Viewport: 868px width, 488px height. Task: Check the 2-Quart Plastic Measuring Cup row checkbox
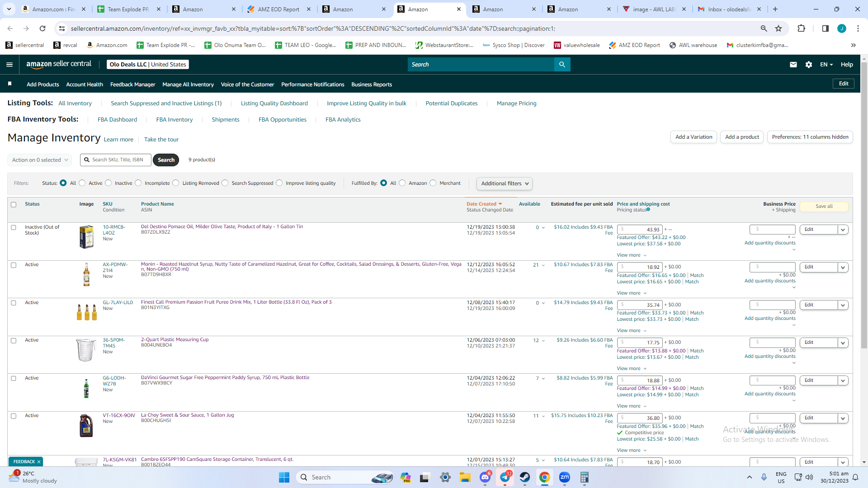pos(14,341)
